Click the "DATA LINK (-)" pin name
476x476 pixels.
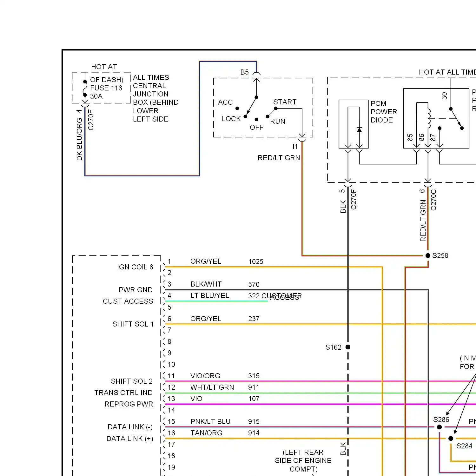pos(130,427)
